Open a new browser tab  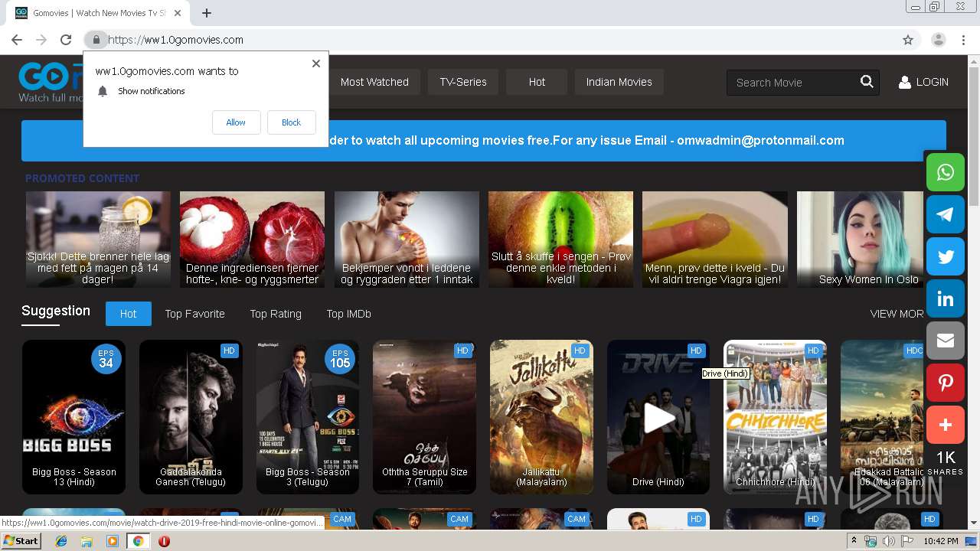[x=207, y=13]
